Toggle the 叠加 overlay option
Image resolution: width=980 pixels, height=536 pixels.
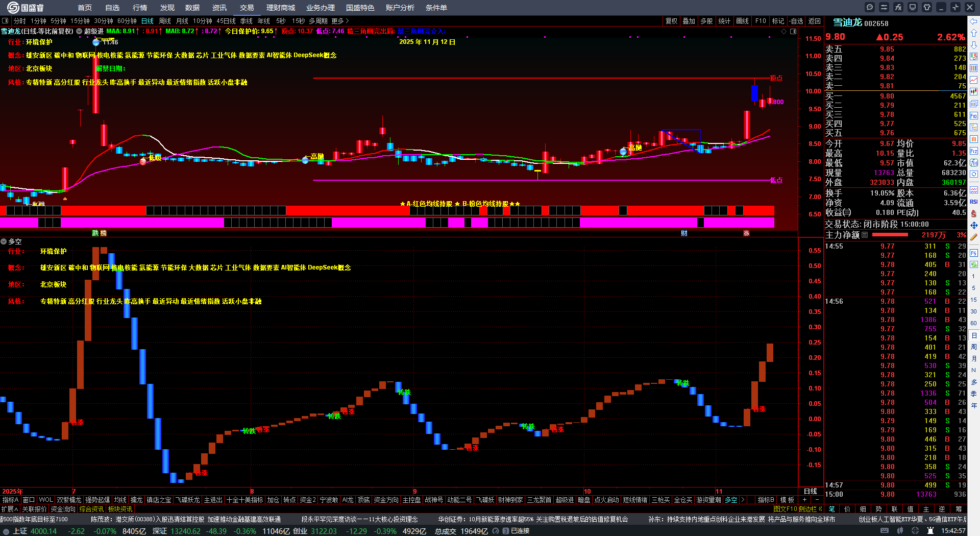tap(689, 21)
